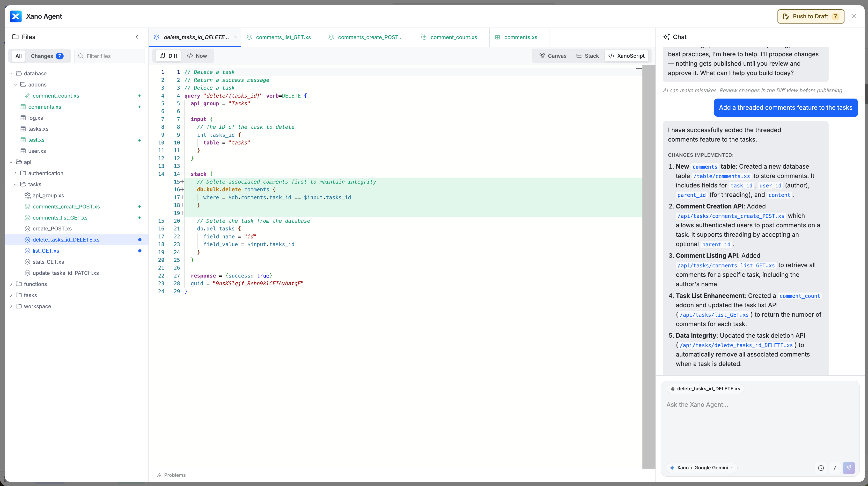Image resolution: width=868 pixels, height=486 pixels.
Task: Click the Push to Draft document icon
Action: pos(786,16)
